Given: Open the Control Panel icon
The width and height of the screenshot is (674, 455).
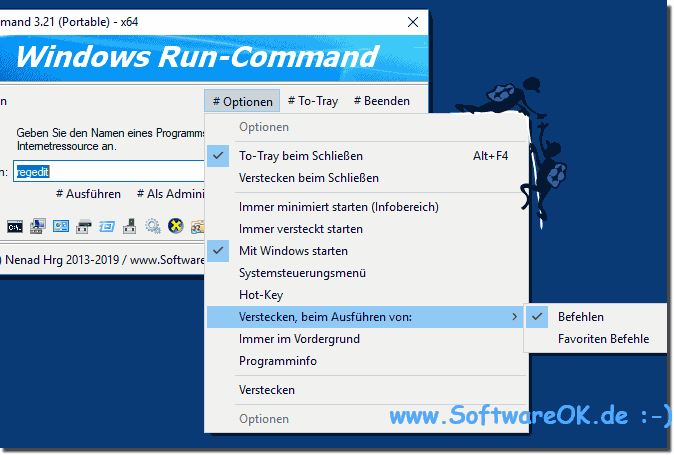Looking at the screenshot, I should click(61, 226).
